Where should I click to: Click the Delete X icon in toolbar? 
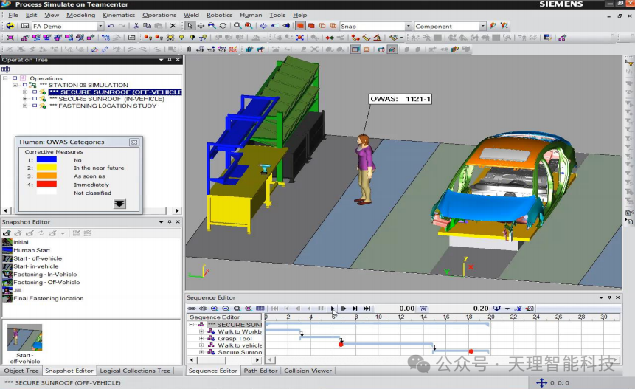click(x=173, y=26)
